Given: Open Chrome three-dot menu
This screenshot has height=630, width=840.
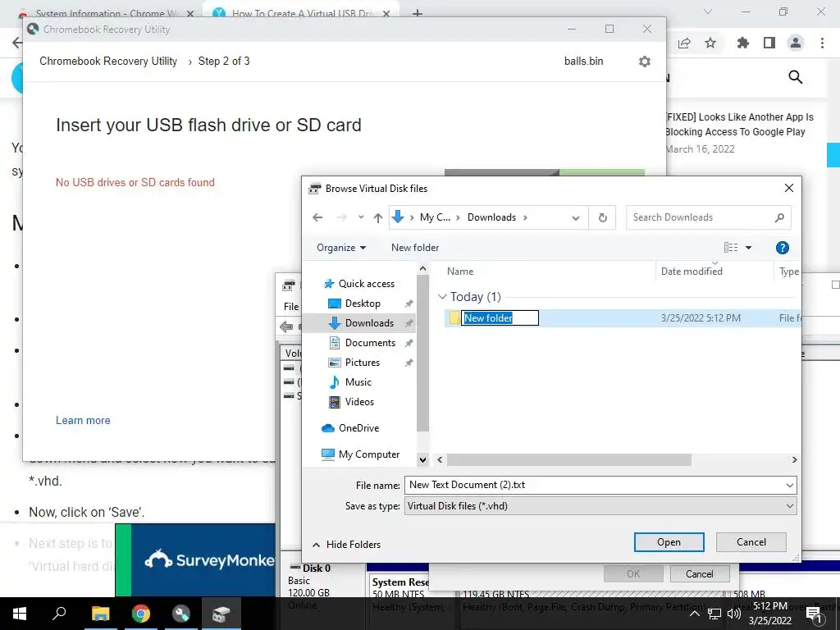Looking at the screenshot, I should pos(822,43).
